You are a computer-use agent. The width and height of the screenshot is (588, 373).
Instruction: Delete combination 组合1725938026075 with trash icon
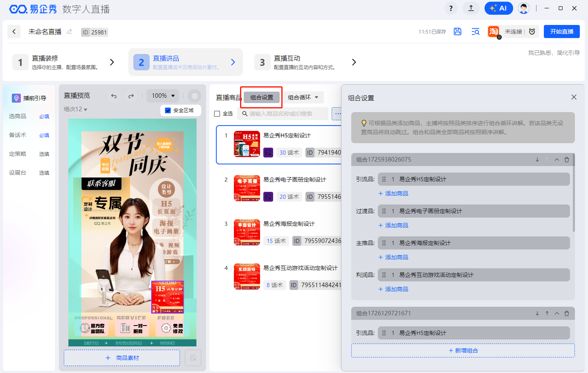coord(567,160)
